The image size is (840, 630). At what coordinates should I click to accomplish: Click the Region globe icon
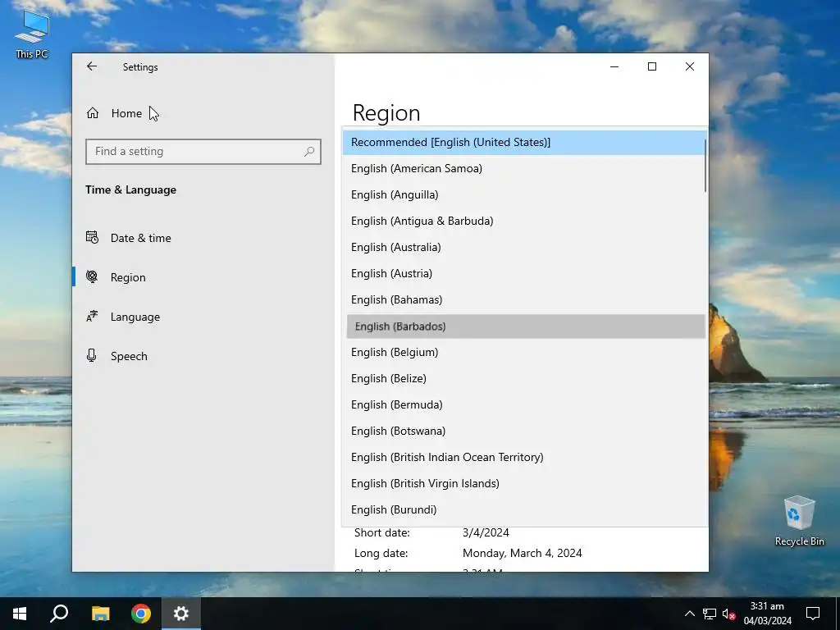click(92, 277)
